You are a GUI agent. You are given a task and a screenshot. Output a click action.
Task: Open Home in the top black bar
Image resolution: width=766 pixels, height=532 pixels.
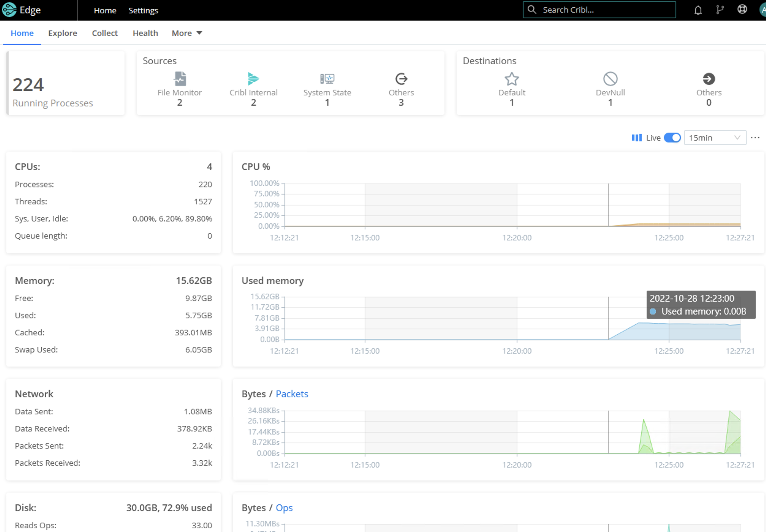(x=105, y=10)
